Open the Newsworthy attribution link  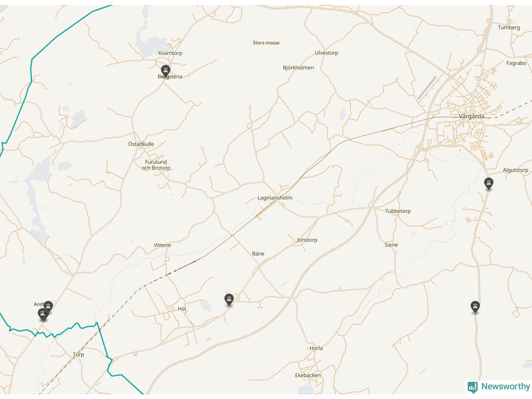(499, 387)
